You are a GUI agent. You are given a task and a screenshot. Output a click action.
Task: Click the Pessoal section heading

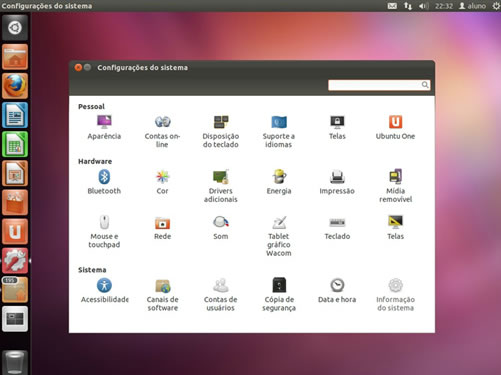point(91,107)
